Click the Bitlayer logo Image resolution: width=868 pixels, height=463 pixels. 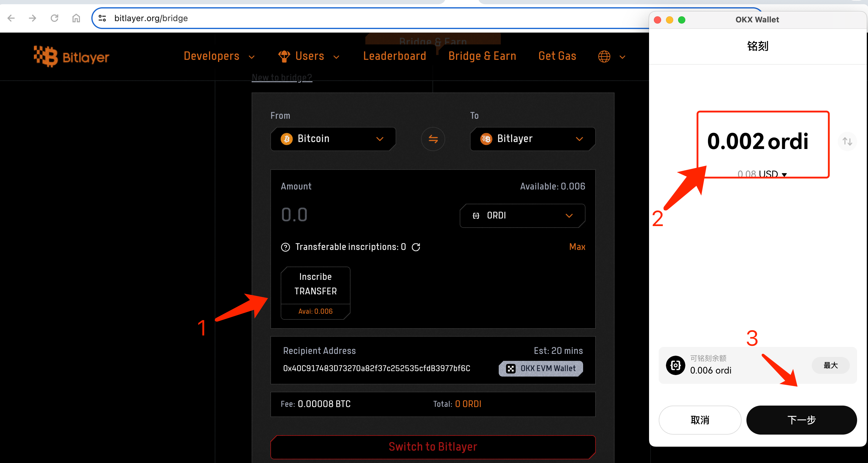point(71,57)
